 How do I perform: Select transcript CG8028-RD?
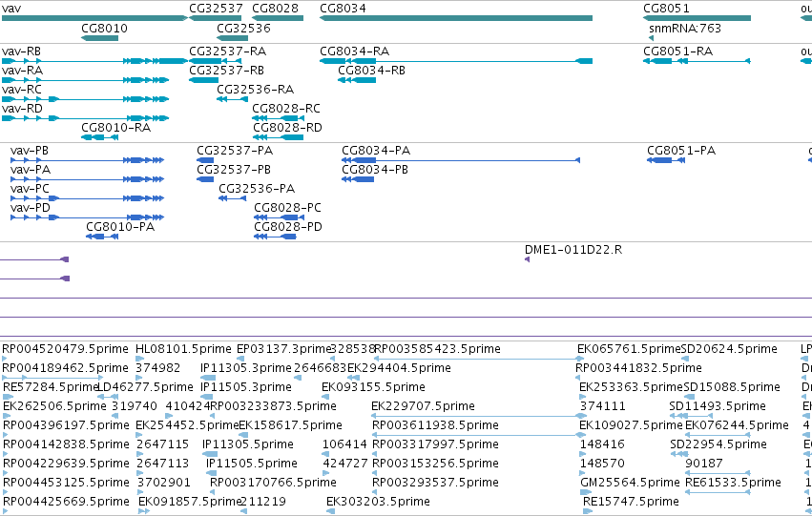coord(278,137)
